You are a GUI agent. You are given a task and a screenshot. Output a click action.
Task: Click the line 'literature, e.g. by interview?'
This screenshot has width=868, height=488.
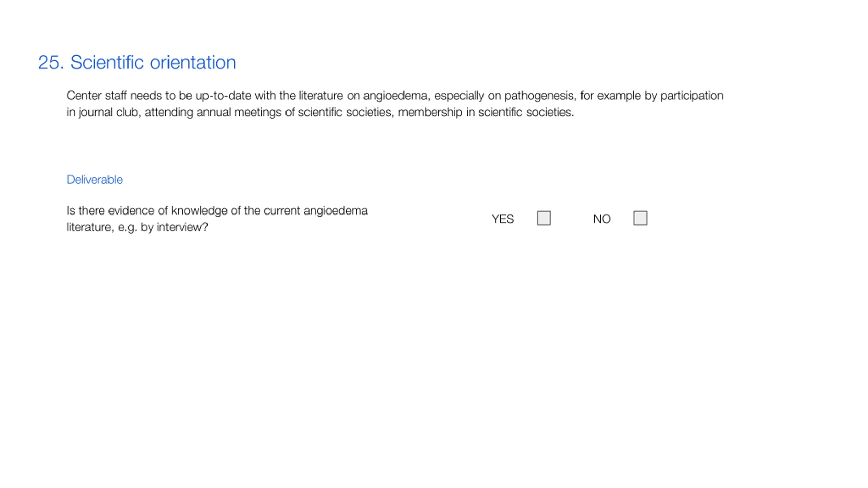click(x=137, y=227)
